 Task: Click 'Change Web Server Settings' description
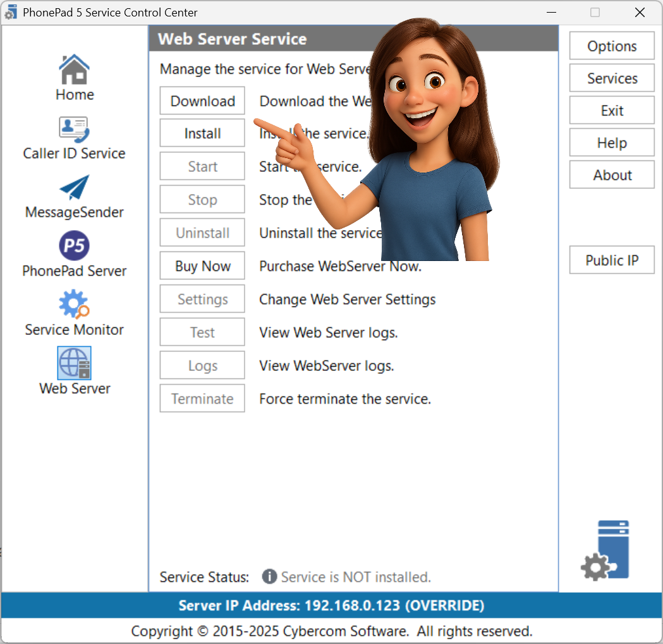click(x=347, y=300)
